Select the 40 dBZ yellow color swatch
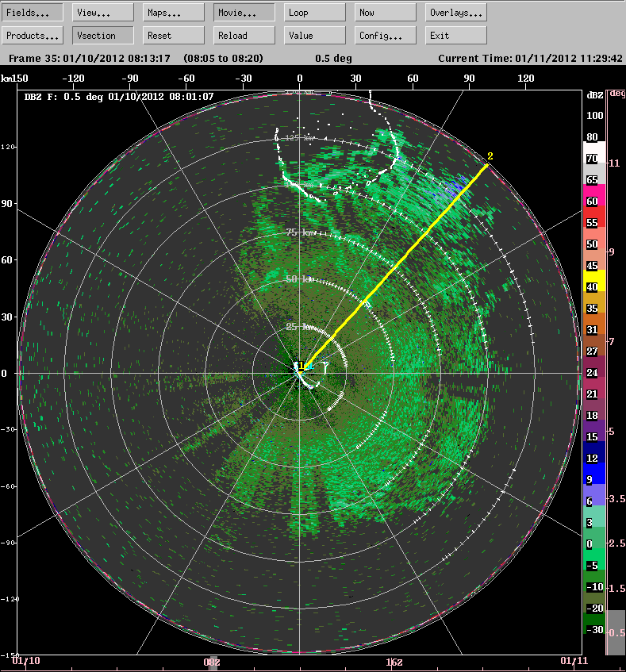Viewport: 626px width, 672px height. point(594,281)
